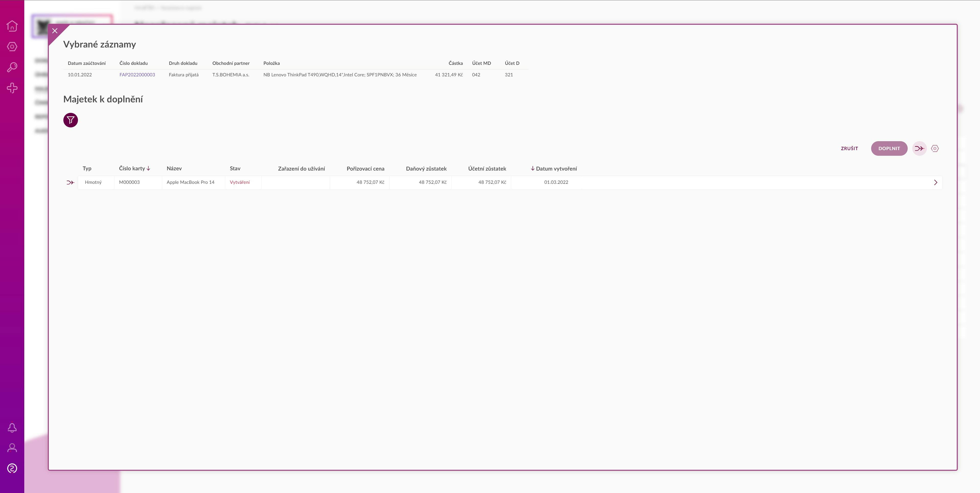The image size is (980, 493).
Task: Open table settings hexagon icon
Action: click(935, 149)
